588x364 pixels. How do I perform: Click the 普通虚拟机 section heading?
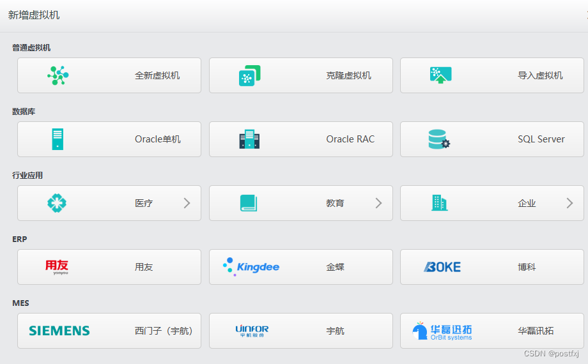coord(31,48)
